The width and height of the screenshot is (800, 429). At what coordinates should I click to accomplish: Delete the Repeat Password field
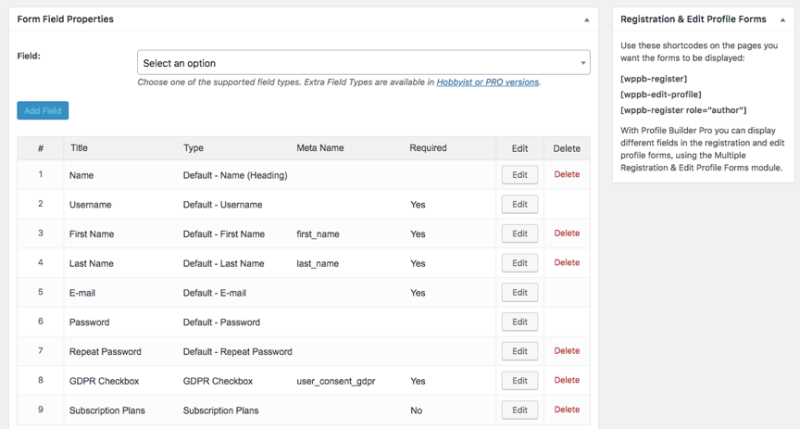tap(567, 351)
